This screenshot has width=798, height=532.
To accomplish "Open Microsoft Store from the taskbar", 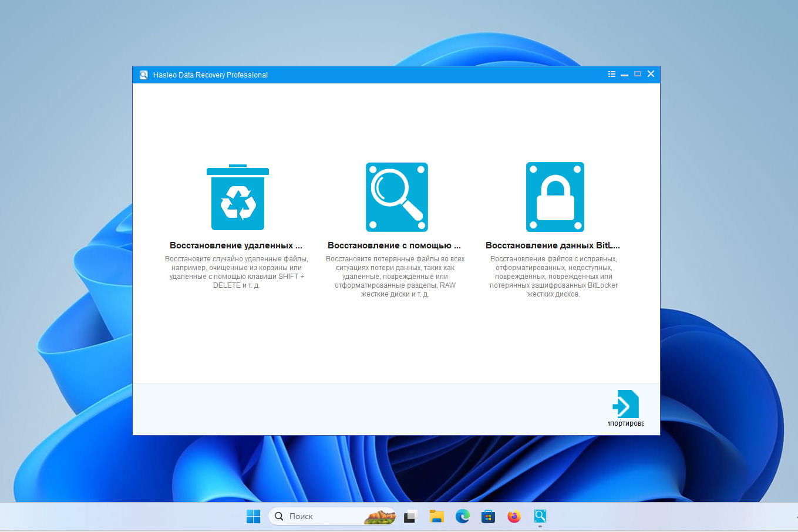I will click(488, 516).
